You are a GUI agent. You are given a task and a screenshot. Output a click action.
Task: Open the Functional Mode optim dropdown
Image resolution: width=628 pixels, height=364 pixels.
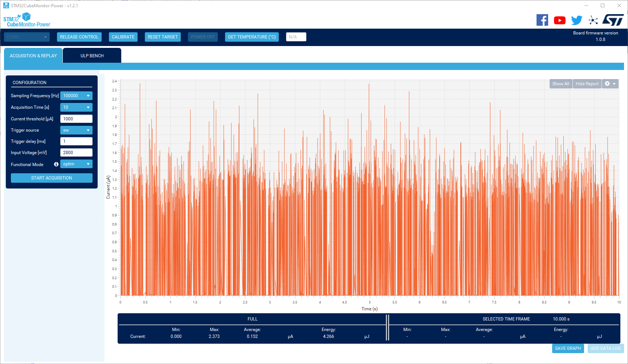click(x=76, y=164)
